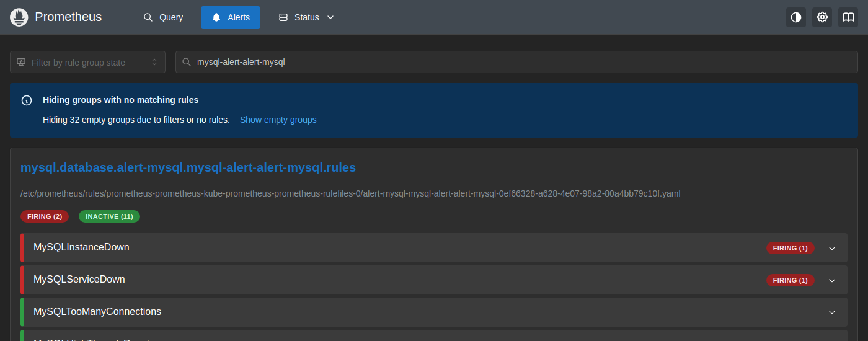Open the mysql.database.alert-mysql rules group link

(x=188, y=167)
